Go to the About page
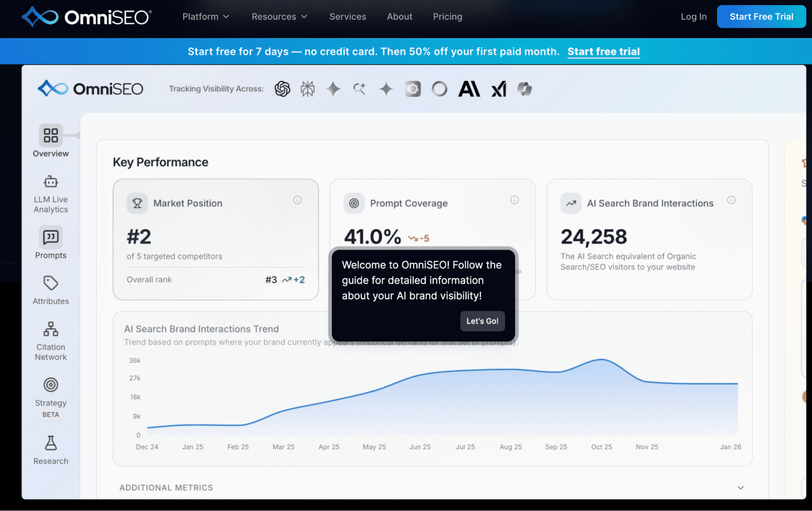The width and height of the screenshot is (812, 511). point(399,16)
